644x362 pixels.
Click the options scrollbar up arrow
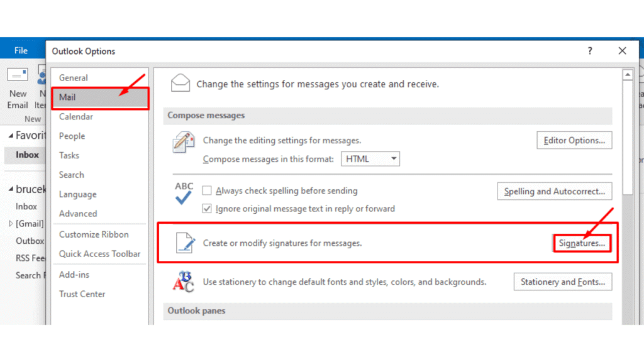pyautogui.click(x=628, y=75)
